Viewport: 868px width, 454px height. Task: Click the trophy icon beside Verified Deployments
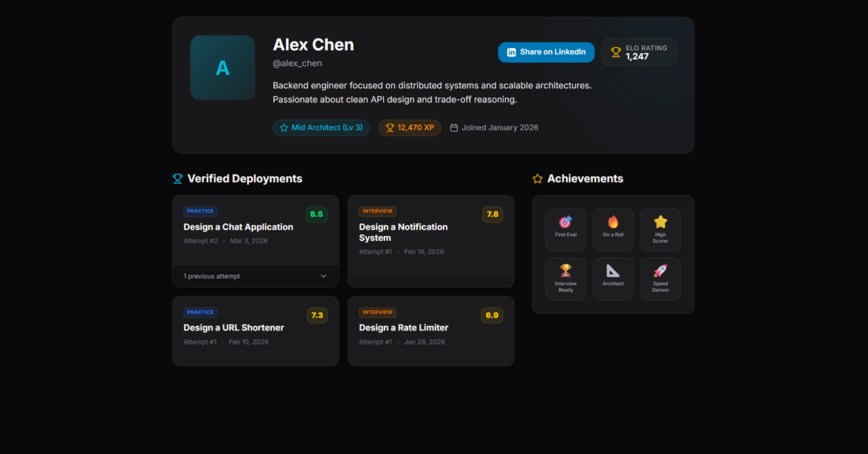(177, 178)
